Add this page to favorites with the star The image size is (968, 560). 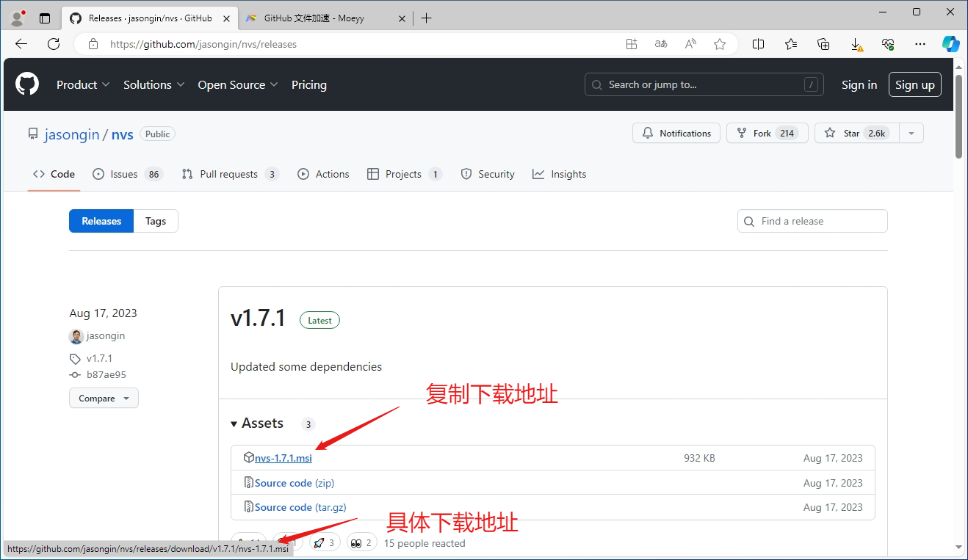[x=720, y=44]
